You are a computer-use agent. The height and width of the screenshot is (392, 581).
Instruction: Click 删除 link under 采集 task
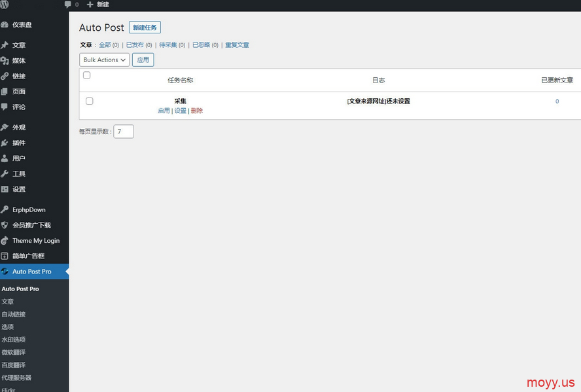point(197,111)
